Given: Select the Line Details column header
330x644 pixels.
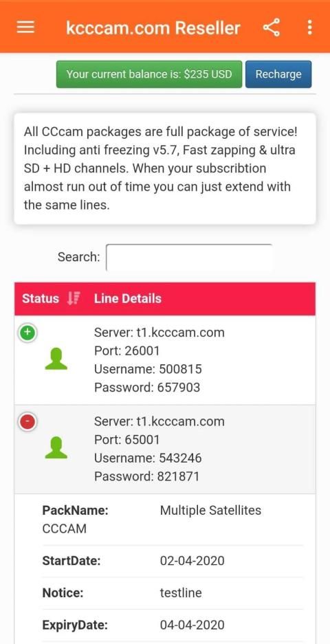Looking at the screenshot, I should (128, 298).
